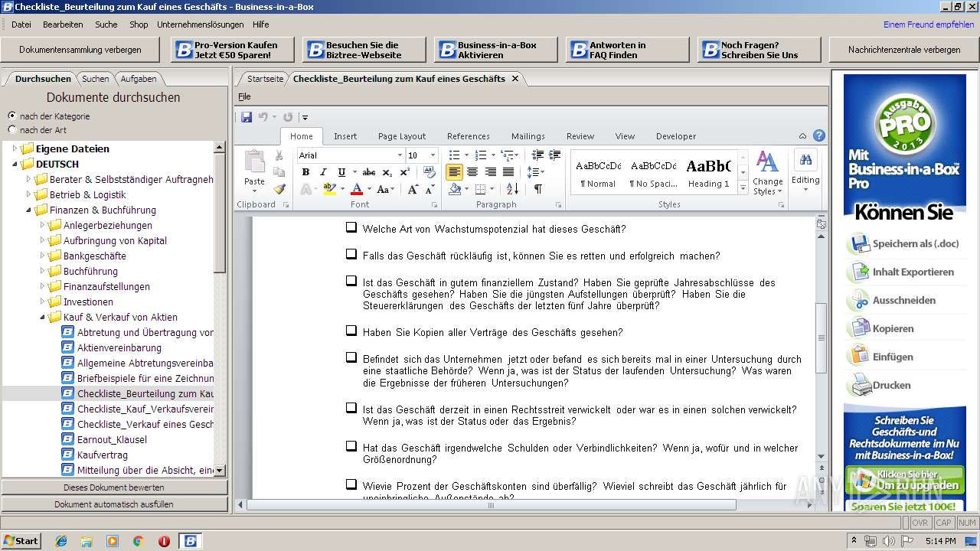Expand the Bankgeschäfte folder
This screenshot has height=551, width=980.
click(x=42, y=256)
